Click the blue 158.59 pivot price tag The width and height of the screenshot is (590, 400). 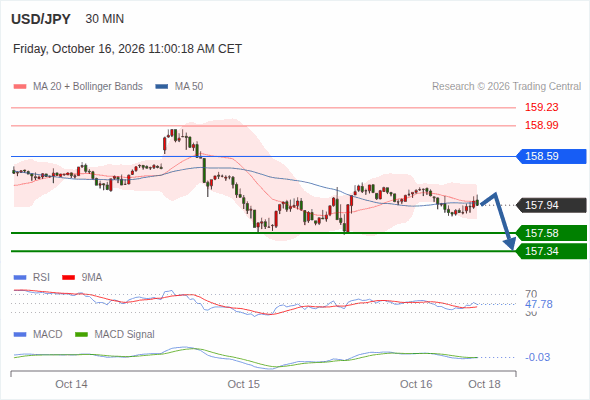click(551, 156)
